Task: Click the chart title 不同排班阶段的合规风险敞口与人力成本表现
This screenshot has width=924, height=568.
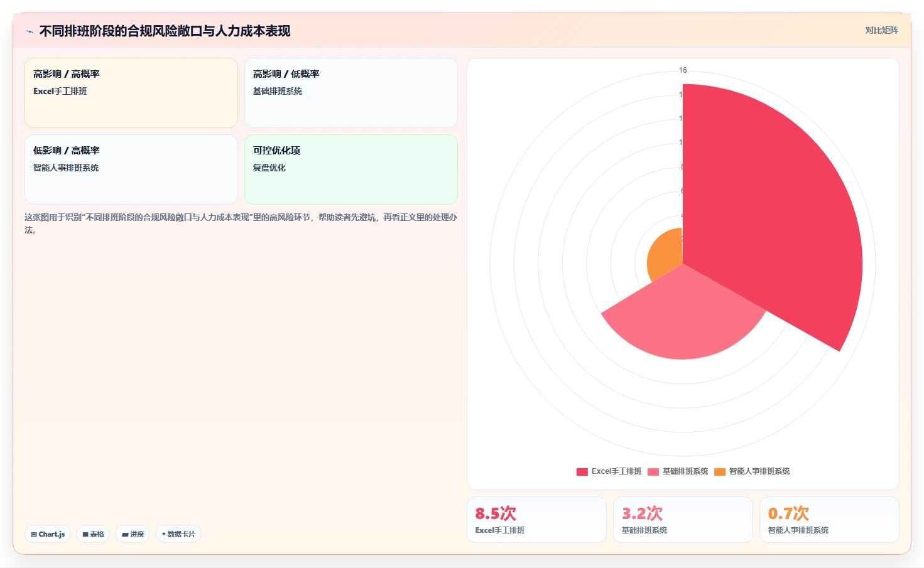Action: coord(165,31)
